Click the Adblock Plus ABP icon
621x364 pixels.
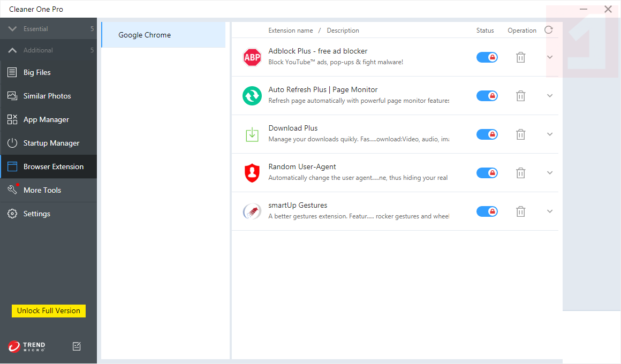pyautogui.click(x=252, y=57)
